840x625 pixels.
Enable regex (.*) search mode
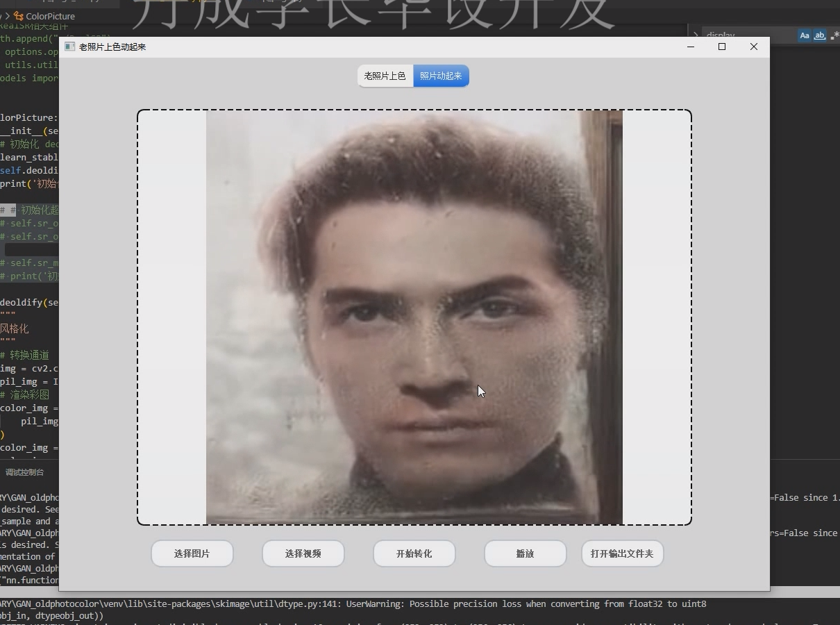click(x=835, y=35)
